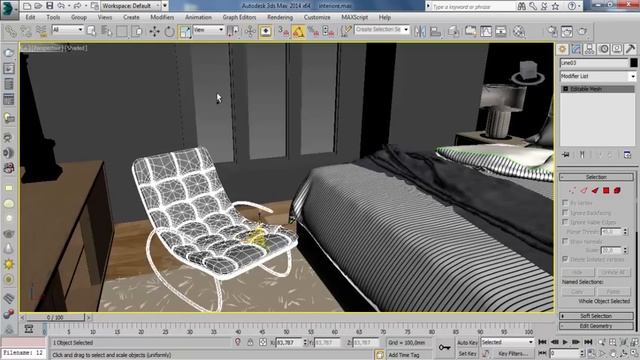The image size is (640, 360).
Task: Open the Modifier List dropdown
Action: coord(598,76)
